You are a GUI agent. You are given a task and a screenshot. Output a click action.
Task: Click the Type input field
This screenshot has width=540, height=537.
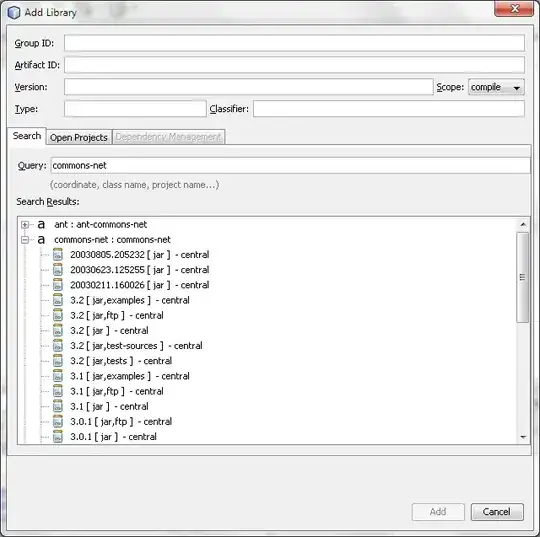(x=135, y=109)
